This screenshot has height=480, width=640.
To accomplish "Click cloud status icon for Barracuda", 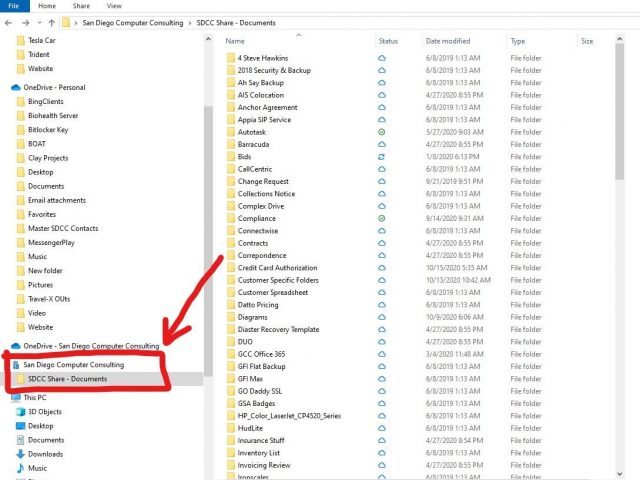I will point(382,144).
